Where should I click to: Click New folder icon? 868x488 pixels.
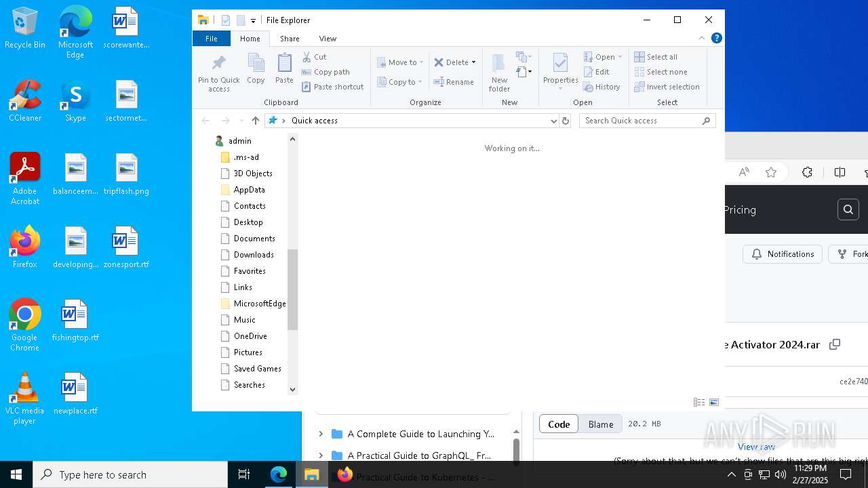[x=499, y=73]
